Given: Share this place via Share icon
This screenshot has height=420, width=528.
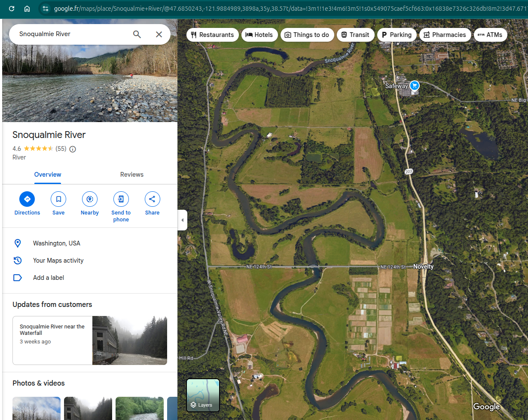Looking at the screenshot, I should pos(152,199).
